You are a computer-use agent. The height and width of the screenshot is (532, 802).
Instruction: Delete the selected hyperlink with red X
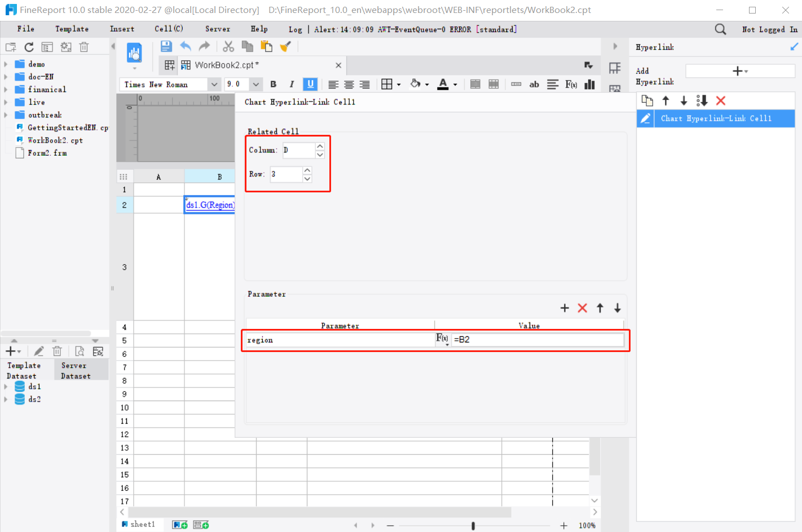pyautogui.click(x=721, y=100)
